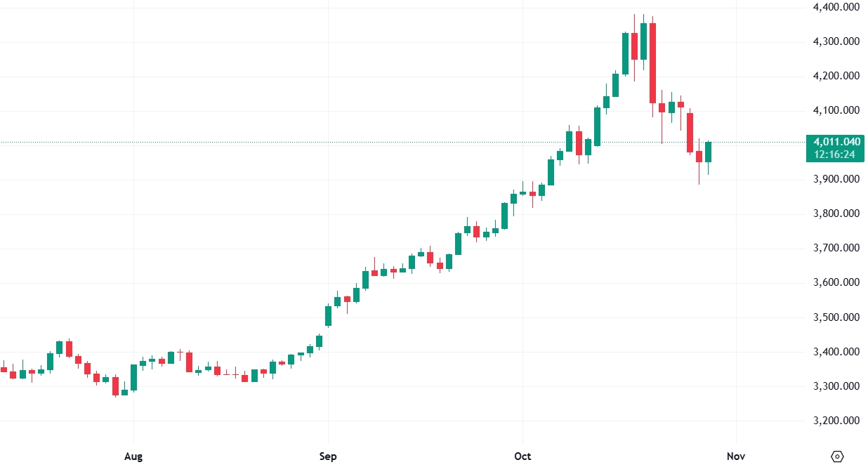Click the 3,200.000 price scale label
The width and height of the screenshot is (868, 467).
click(x=836, y=421)
